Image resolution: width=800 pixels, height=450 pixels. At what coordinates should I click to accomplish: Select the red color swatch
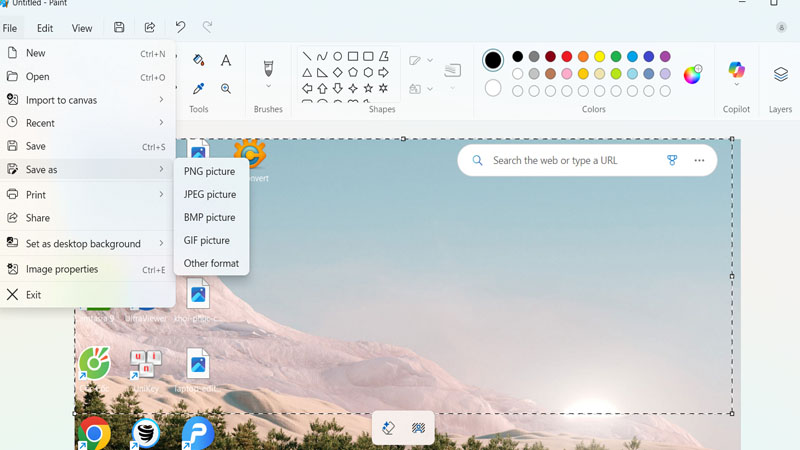click(567, 57)
